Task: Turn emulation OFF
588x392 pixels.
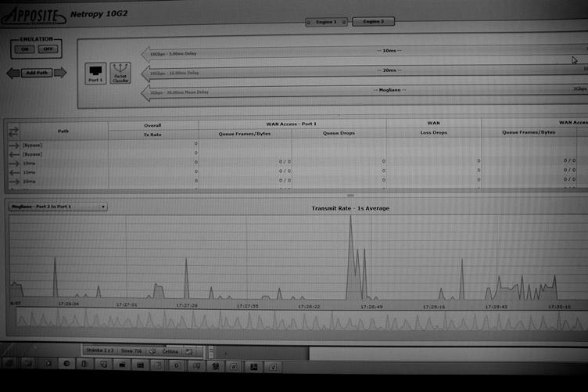Action: (48, 49)
